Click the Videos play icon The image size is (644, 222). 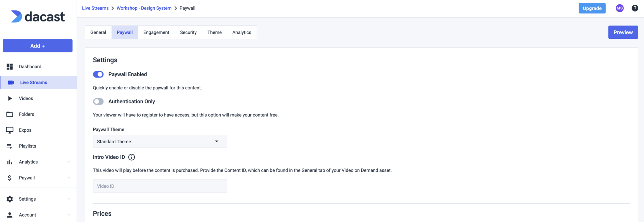pos(10,98)
